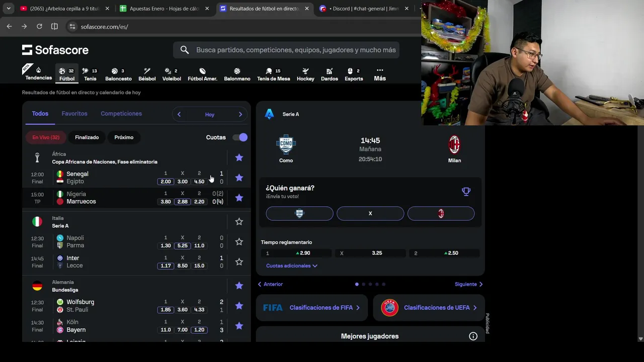Image resolution: width=644 pixels, height=362 pixels.
Task: Switch to the YouTube Arbeloa tab
Action: click(x=65, y=9)
